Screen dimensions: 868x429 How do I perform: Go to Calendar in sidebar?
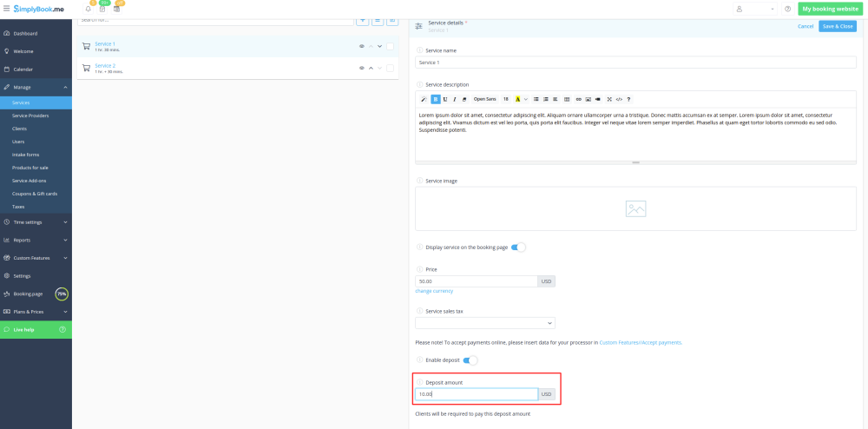[23, 69]
